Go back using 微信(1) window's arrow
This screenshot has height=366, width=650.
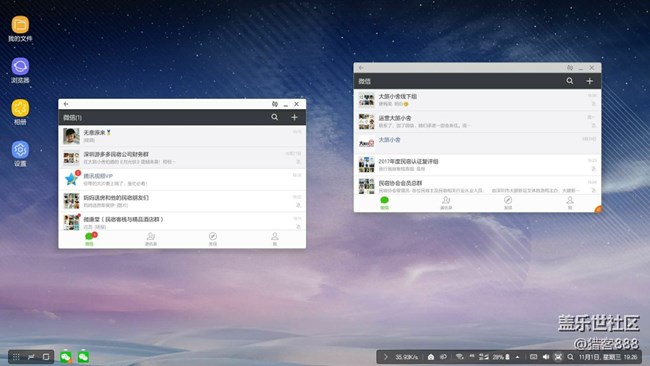pos(66,104)
